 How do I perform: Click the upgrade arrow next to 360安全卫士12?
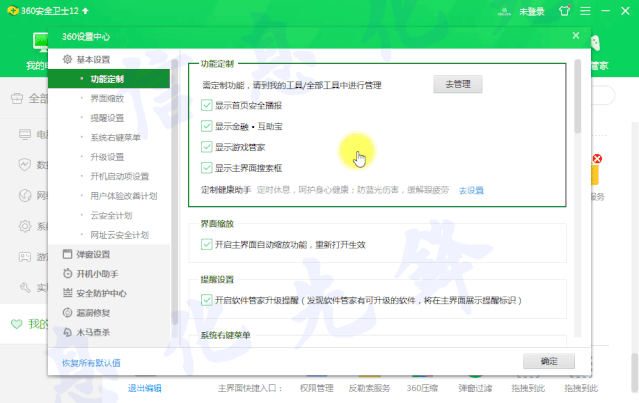coord(86,11)
